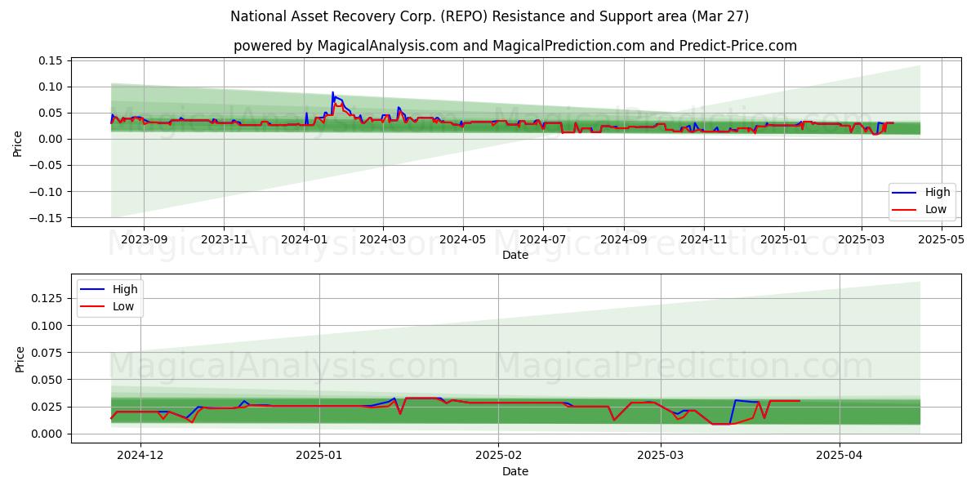Click the Date axis label under bottom chart
Image resolution: width=980 pixels, height=490 pixels.
(515, 472)
